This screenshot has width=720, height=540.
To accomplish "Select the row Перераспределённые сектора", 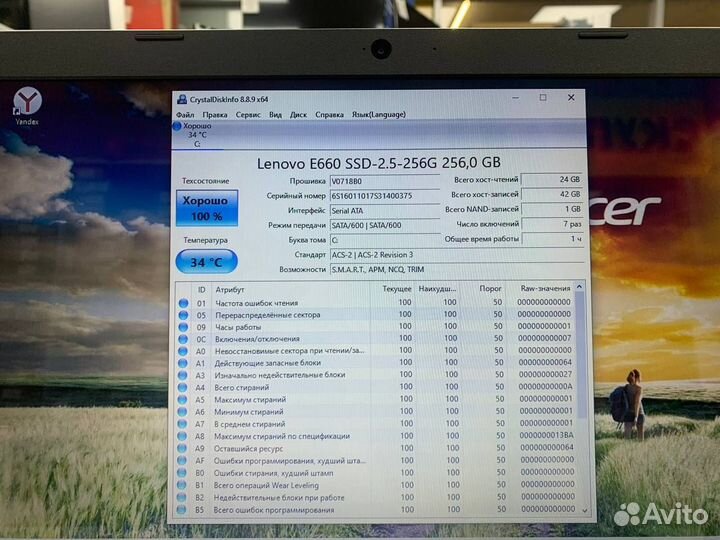I will coord(375,315).
